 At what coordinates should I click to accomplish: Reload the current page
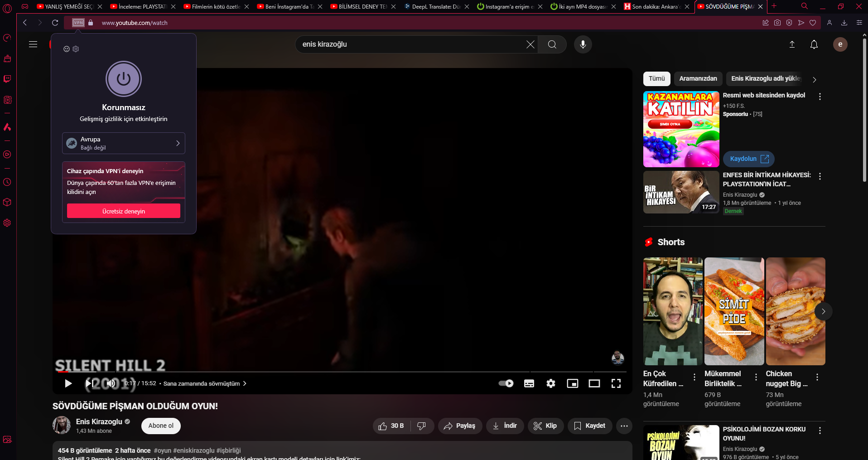pos(55,23)
